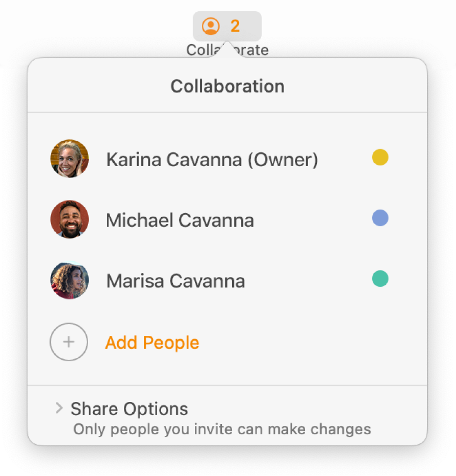Select Michael Cavanna in participant list

(x=180, y=221)
